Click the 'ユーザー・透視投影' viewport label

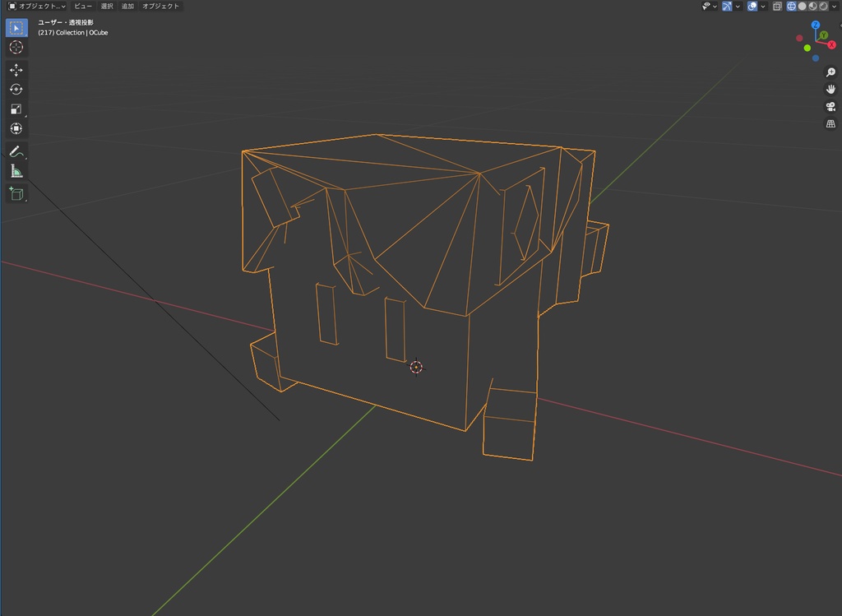pyautogui.click(x=66, y=22)
